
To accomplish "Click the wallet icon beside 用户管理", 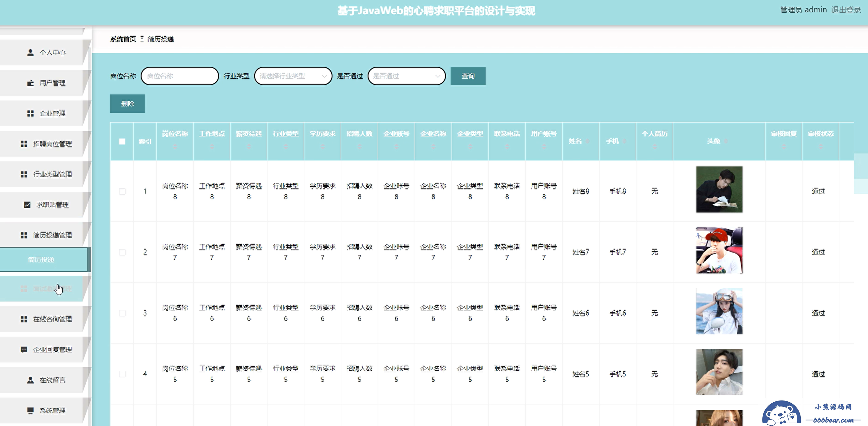I will (x=30, y=83).
